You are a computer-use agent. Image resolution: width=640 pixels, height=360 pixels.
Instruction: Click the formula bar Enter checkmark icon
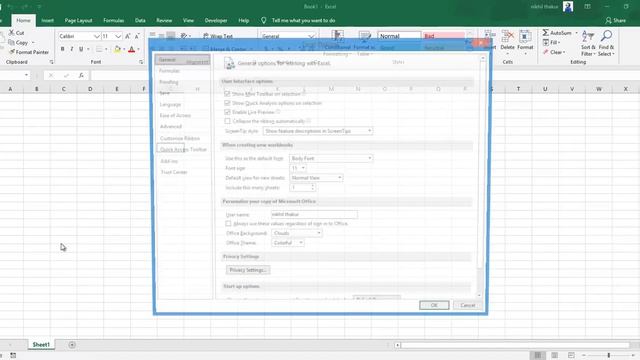pos(66,75)
